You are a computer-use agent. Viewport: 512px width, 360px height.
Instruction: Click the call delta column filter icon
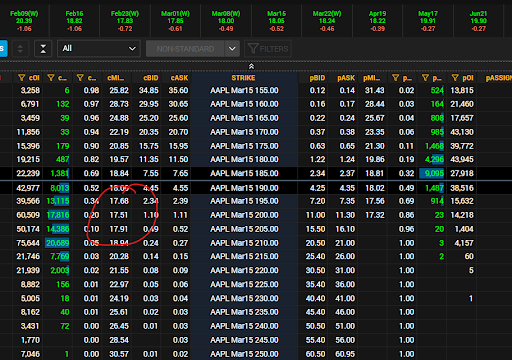[x=80, y=78]
